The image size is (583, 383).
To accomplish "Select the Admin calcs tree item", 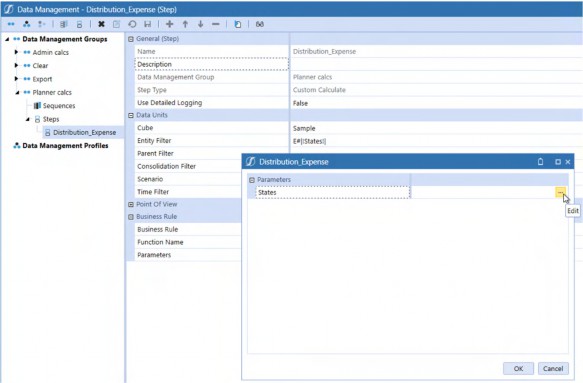I will (x=51, y=52).
